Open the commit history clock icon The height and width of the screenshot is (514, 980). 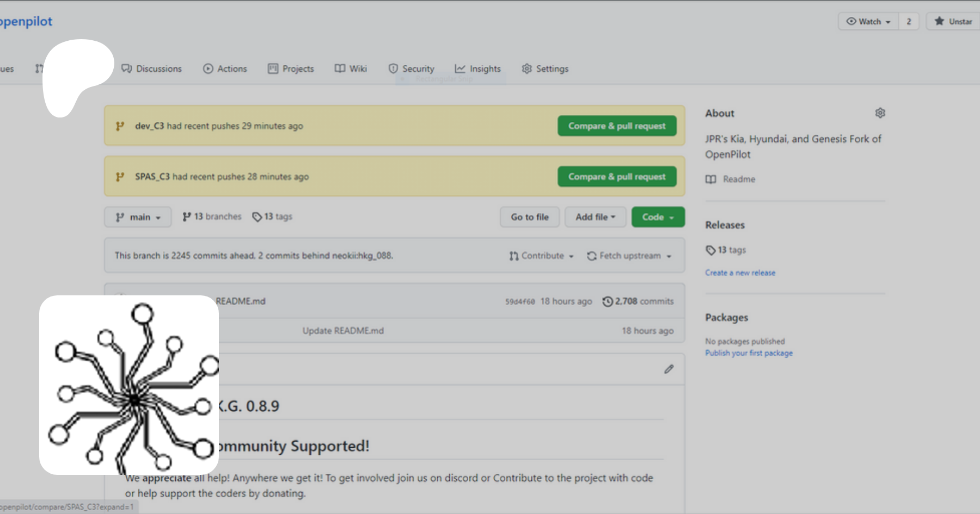tap(608, 301)
